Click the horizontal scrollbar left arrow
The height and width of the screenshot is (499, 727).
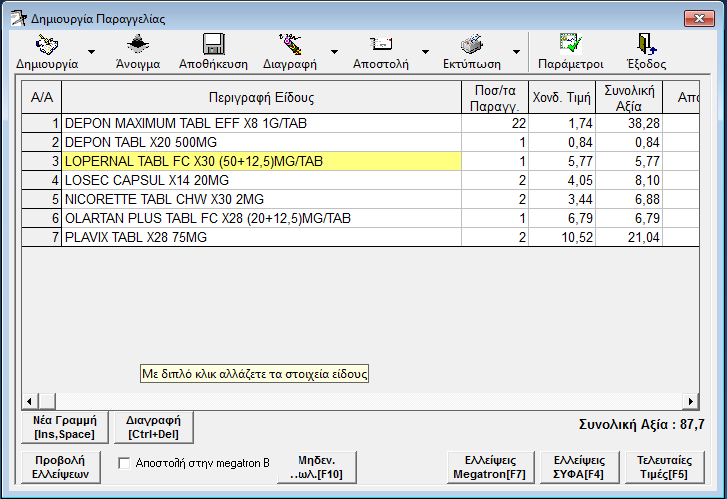(30, 401)
